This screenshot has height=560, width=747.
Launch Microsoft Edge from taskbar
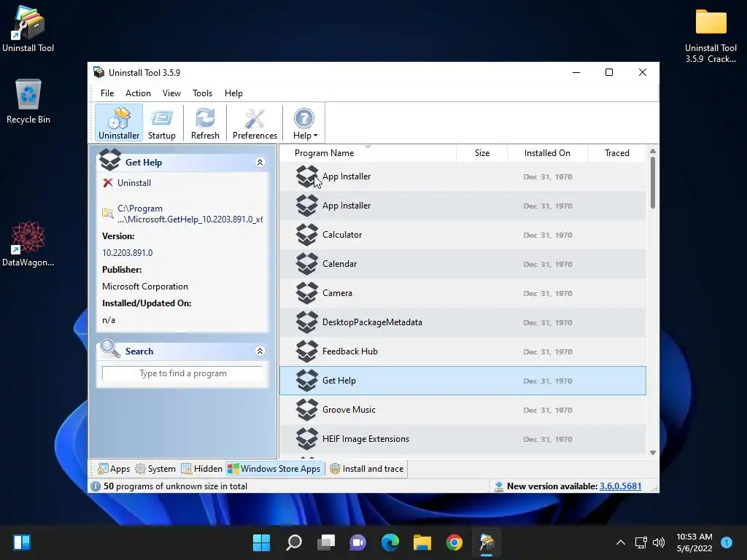tap(390, 542)
